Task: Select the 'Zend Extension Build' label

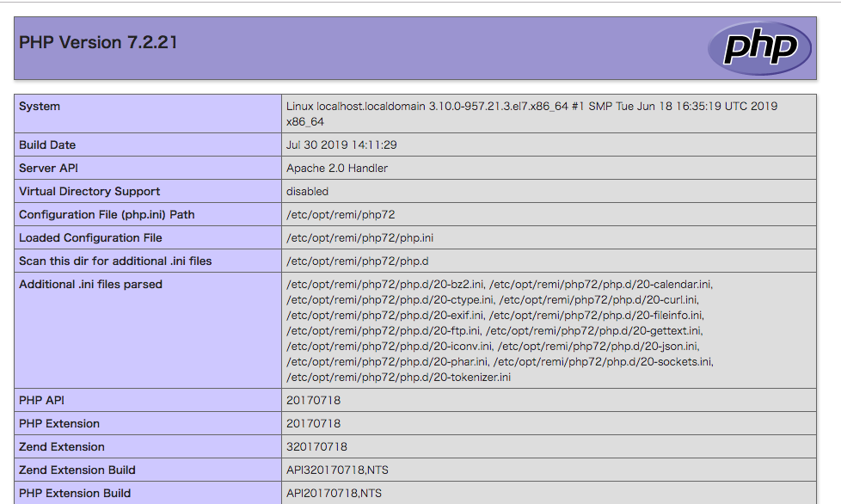Action: (x=77, y=470)
